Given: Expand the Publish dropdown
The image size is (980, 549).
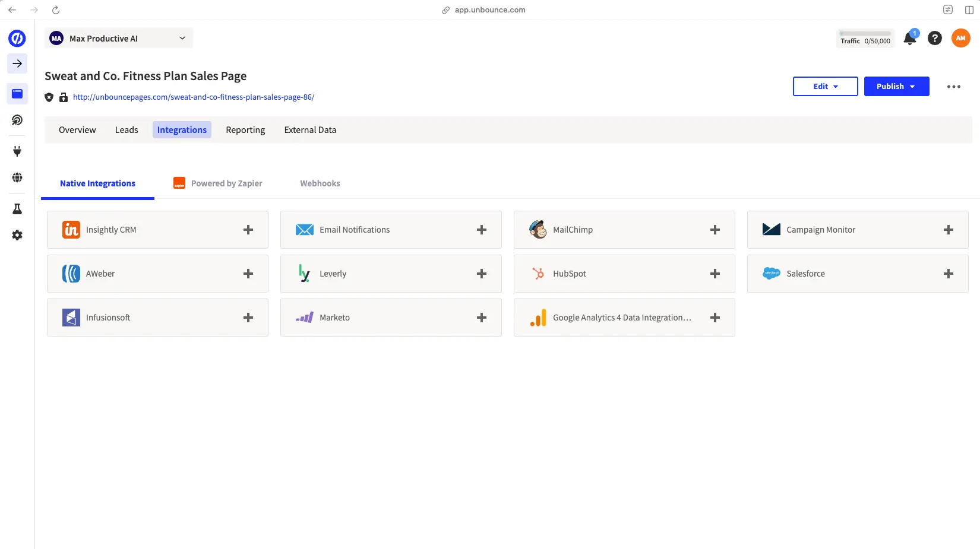Looking at the screenshot, I should 896,86.
